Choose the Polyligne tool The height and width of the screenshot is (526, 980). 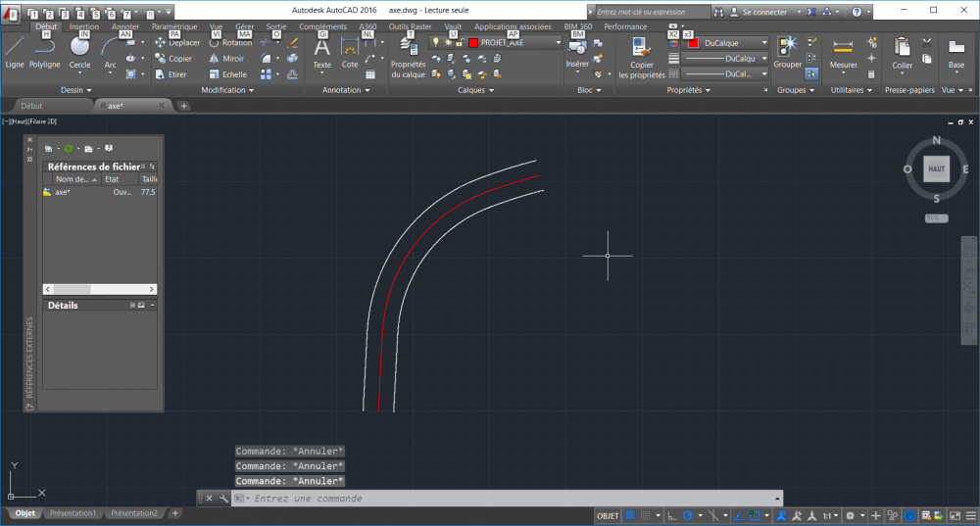click(44, 53)
